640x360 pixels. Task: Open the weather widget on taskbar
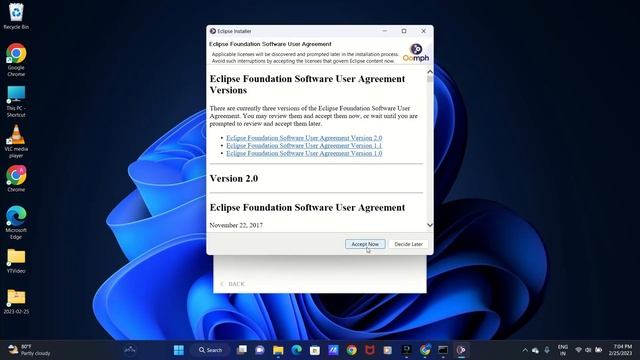click(x=29, y=350)
